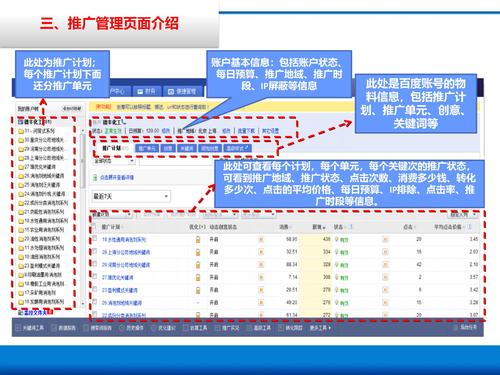Check the box for the 27 plan row
Viewport: 500px width, 375px height.
pos(95,277)
